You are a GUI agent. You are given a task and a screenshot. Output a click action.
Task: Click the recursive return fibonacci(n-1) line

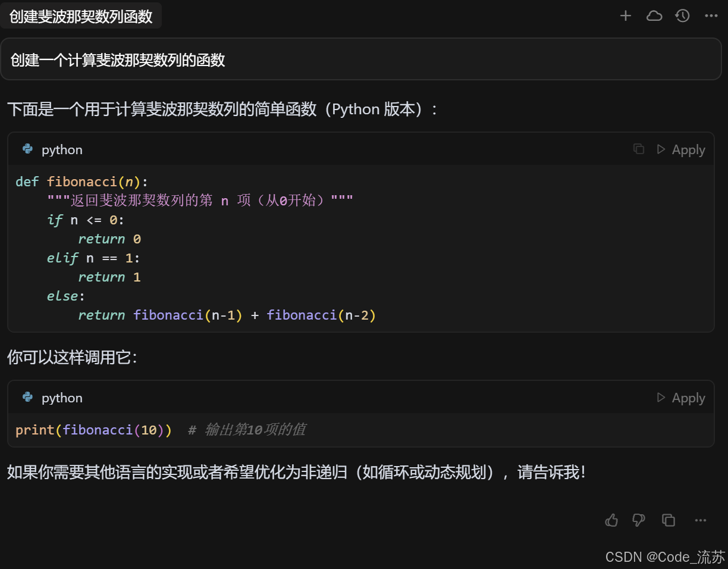pyautogui.click(x=227, y=315)
